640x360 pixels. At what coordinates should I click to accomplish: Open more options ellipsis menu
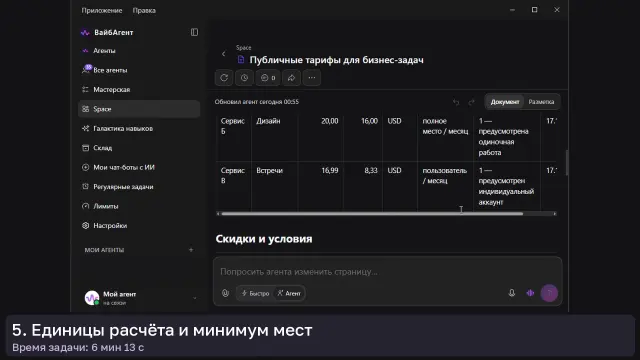coord(312,78)
